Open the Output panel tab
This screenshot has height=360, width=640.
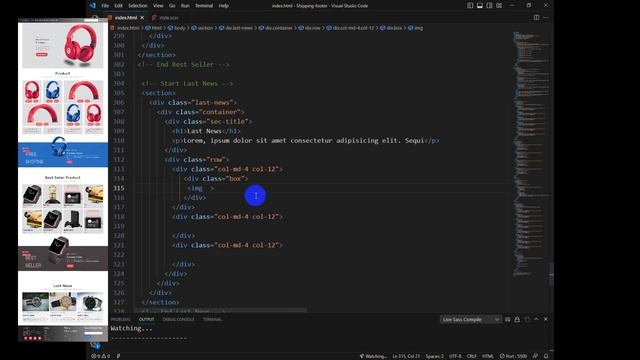click(x=146, y=319)
